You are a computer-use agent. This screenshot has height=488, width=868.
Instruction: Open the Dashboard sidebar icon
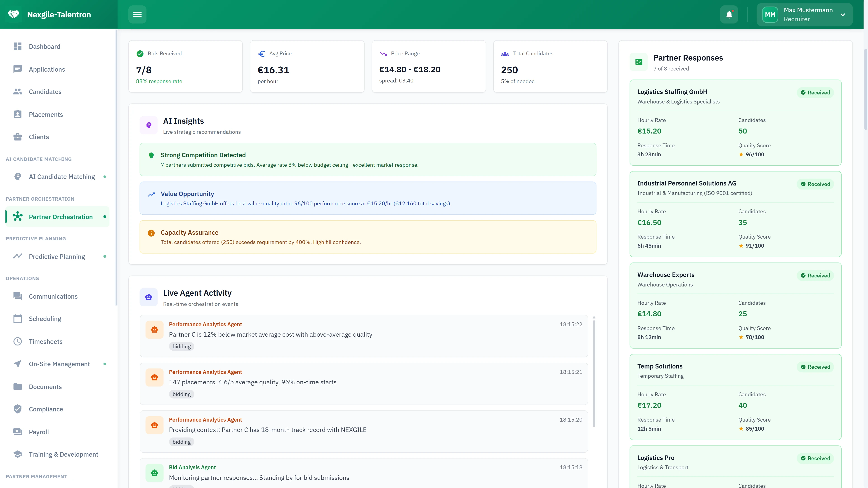pyautogui.click(x=18, y=47)
